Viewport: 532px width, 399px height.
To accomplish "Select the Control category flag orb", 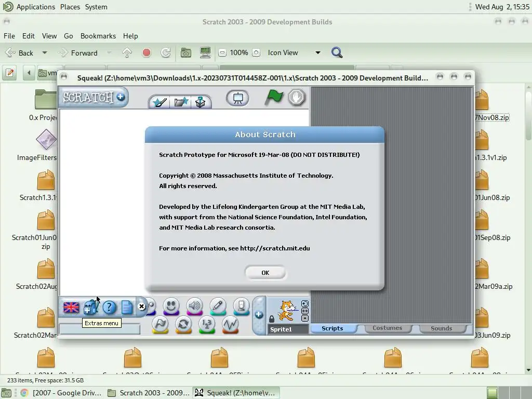I will point(160,325).
